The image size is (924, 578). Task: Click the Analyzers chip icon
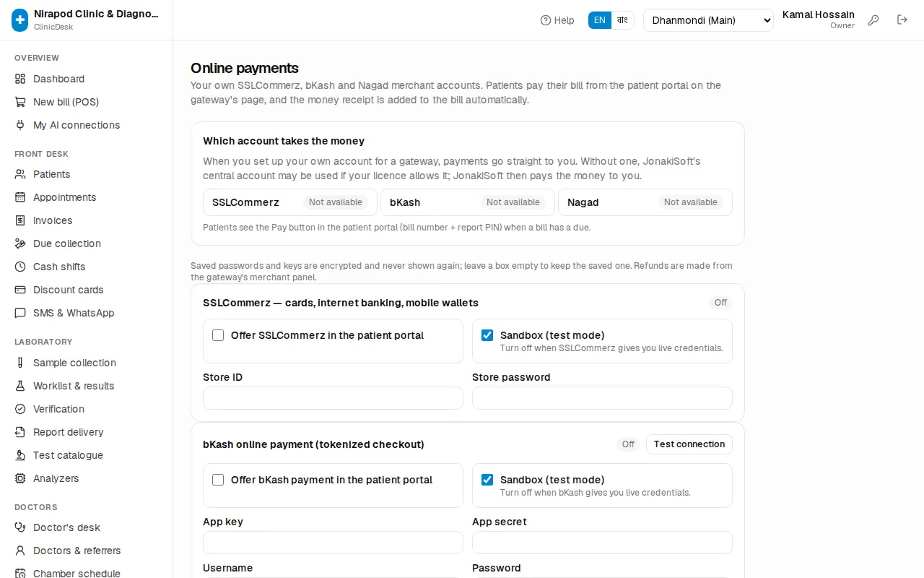(20, 478)
